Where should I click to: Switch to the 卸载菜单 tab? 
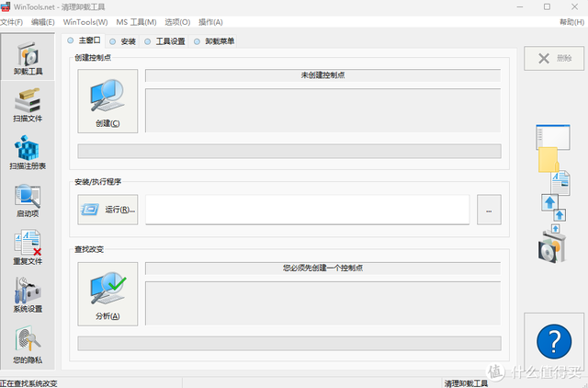point(214,41)
